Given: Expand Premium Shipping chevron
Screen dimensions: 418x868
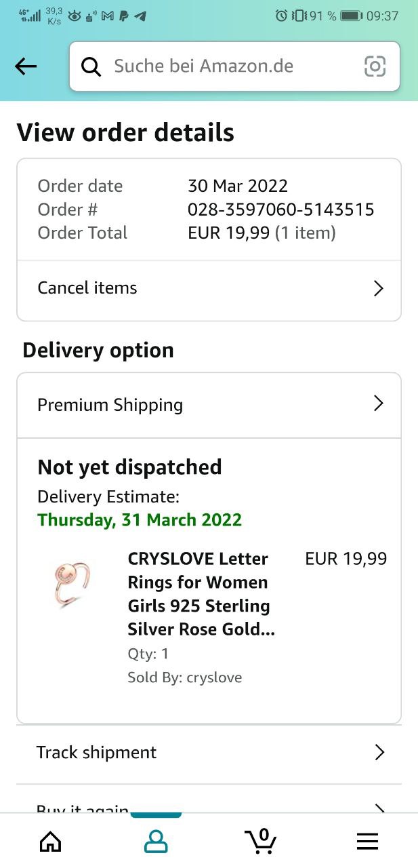Looking at the screenshot, I should pos(379,403).
